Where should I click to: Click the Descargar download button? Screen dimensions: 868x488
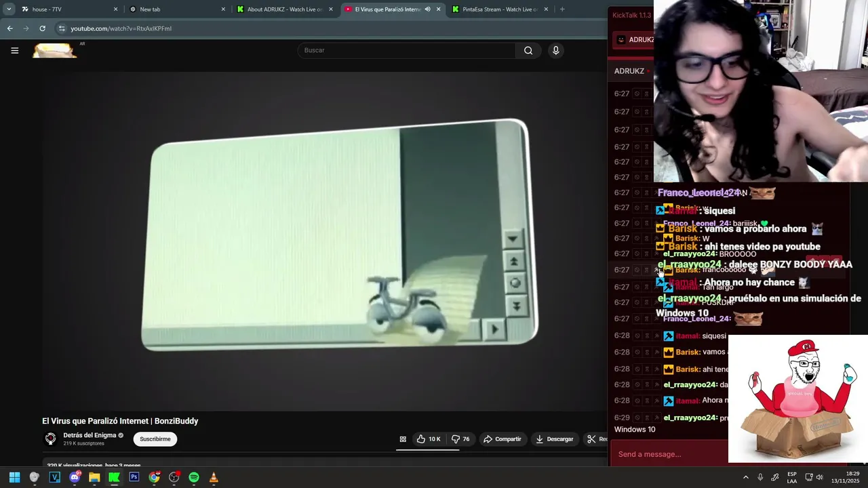click(x=554, y=439)
